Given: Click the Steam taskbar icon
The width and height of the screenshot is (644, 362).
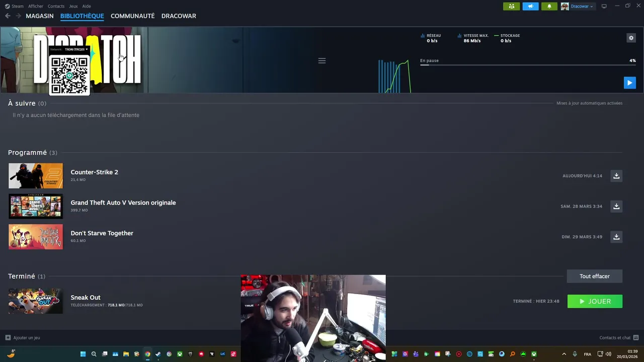Looking at the screenshot, I should (x=158, y=354).
